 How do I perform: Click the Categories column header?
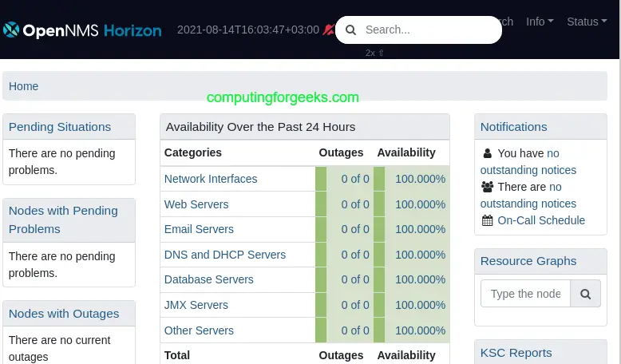tap(193, 152)
